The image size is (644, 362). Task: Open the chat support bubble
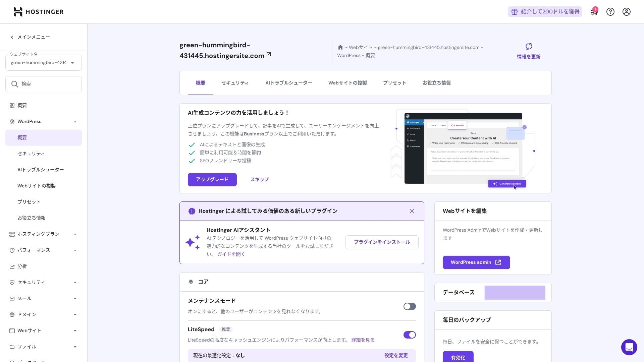[629, 347]
